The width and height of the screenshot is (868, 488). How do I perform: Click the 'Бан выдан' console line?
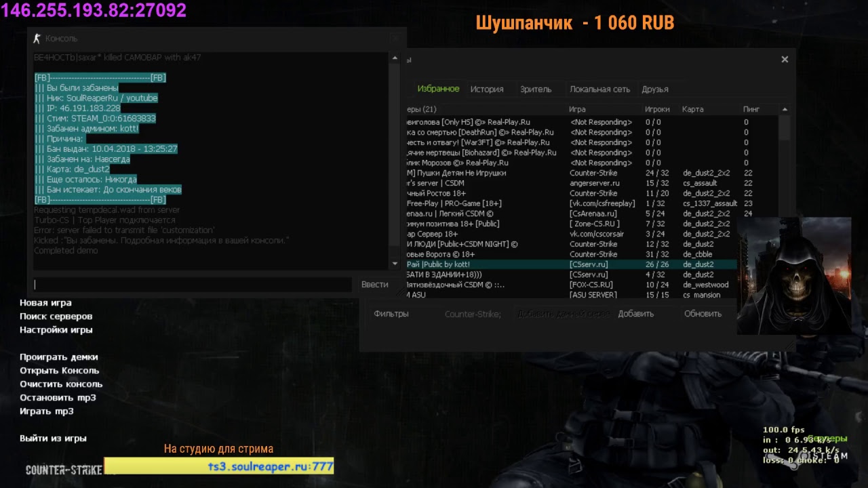click(x=106, y=149)
